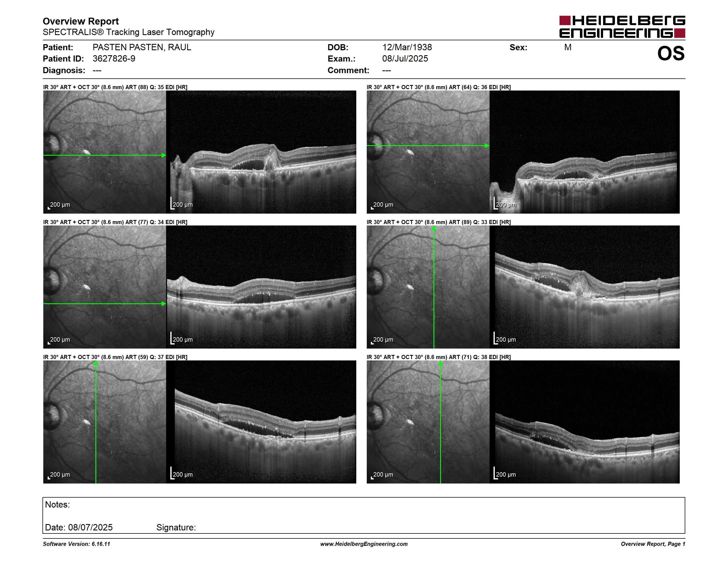
Task: Click the "Date: 08/07/2025" entry
Action: point(79,527)
